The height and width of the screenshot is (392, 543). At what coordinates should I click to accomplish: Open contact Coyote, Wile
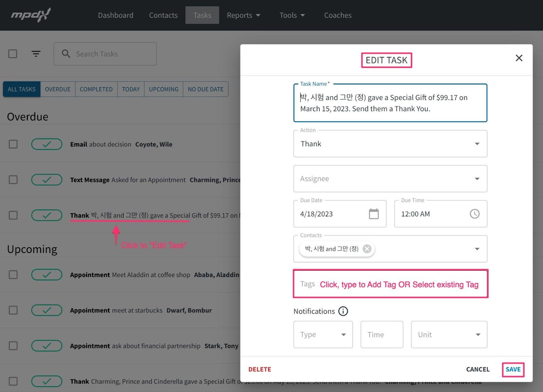click(x=154, y=144)
